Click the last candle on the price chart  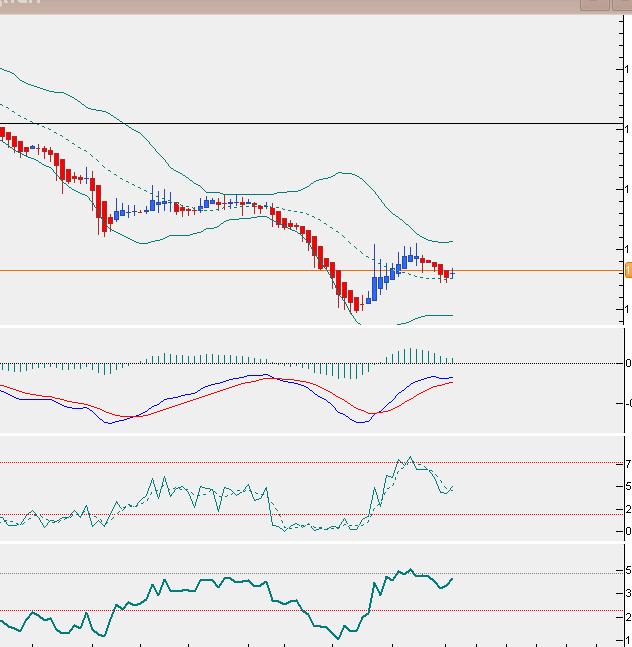coord(453,273)
